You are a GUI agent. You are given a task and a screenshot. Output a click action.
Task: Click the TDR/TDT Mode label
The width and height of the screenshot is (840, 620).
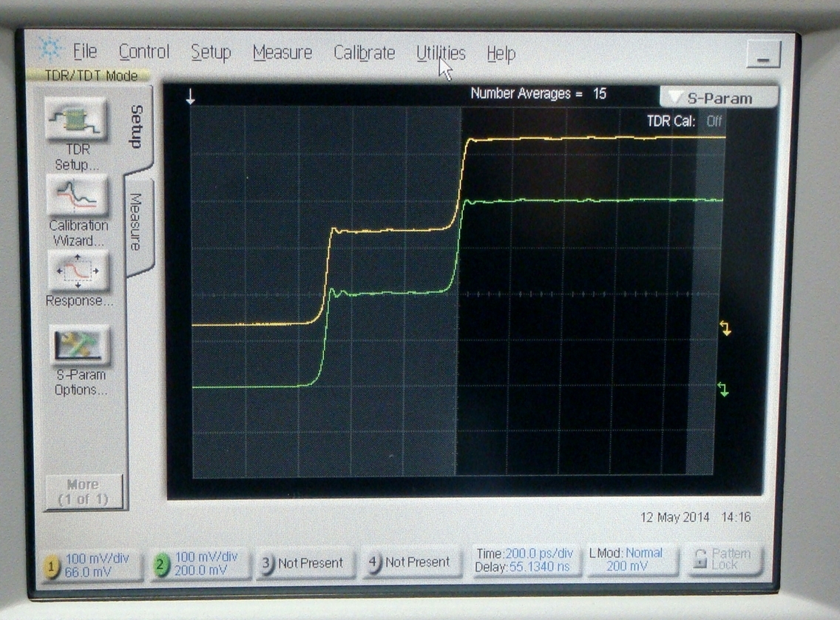[90, 75]
